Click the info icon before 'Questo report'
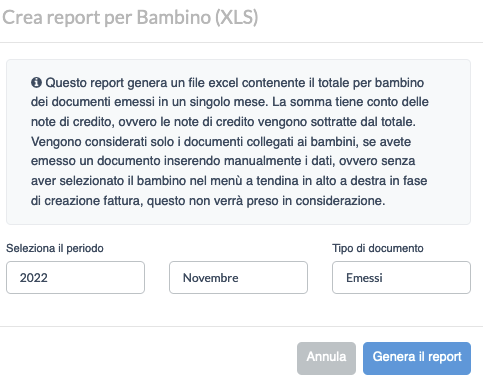This screenshot has width=483, height=387. point(36,82)
